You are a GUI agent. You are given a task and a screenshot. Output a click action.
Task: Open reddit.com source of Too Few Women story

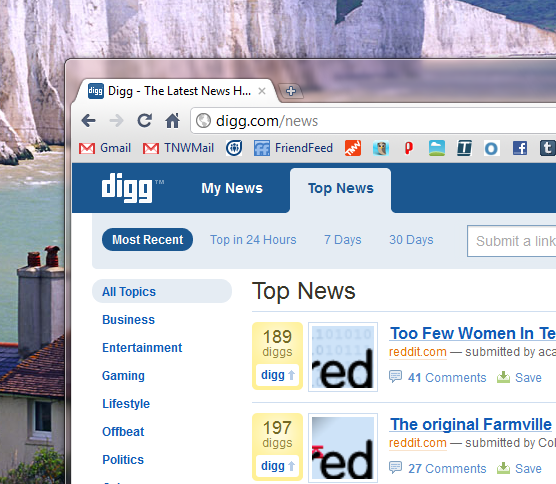tap(418, 352)
